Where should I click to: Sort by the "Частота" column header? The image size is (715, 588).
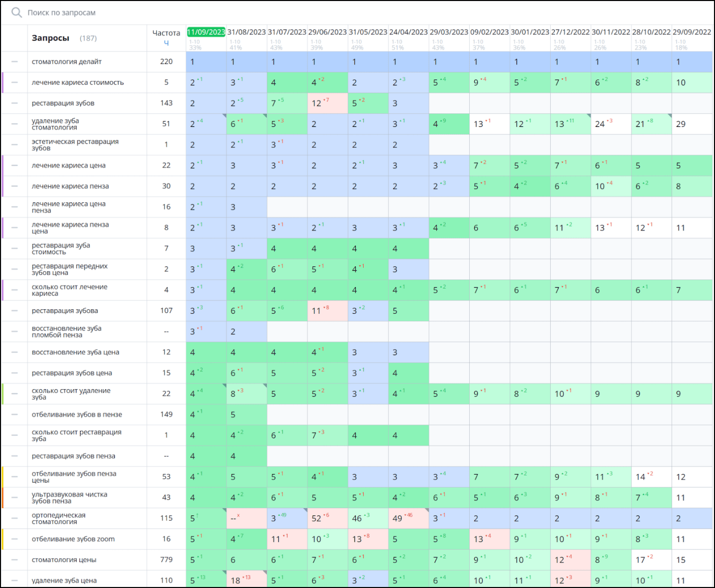click(166, 33)
